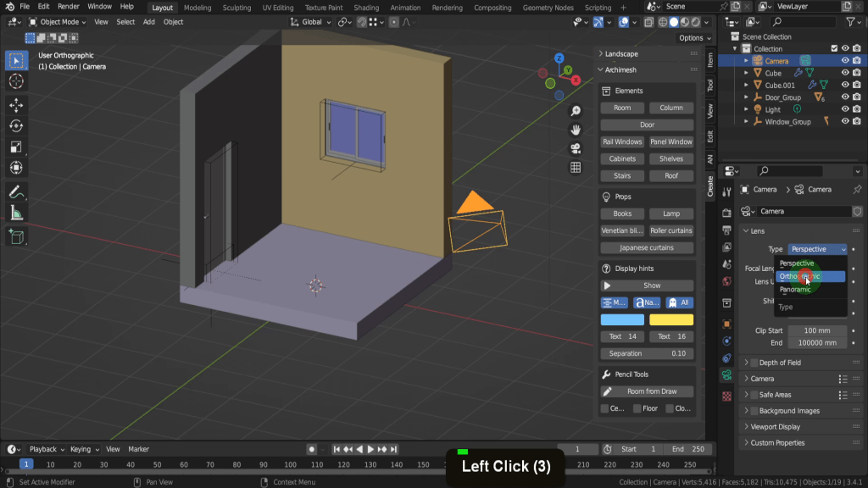
Task: Click the Clip Start value field
Action: 817,330
